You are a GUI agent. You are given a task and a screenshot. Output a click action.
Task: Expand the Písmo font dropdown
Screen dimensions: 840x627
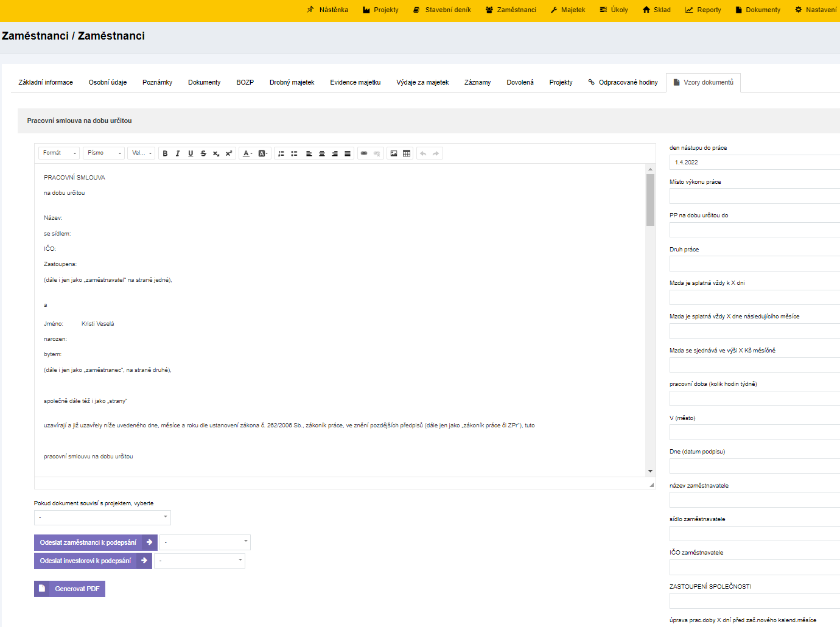pyautogui.click(x=103, y=153)
